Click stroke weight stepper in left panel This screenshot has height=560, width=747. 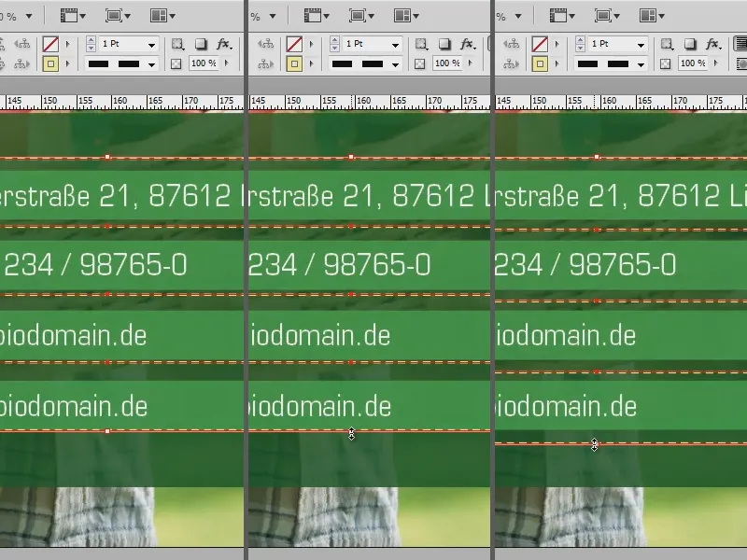point(91,44)
